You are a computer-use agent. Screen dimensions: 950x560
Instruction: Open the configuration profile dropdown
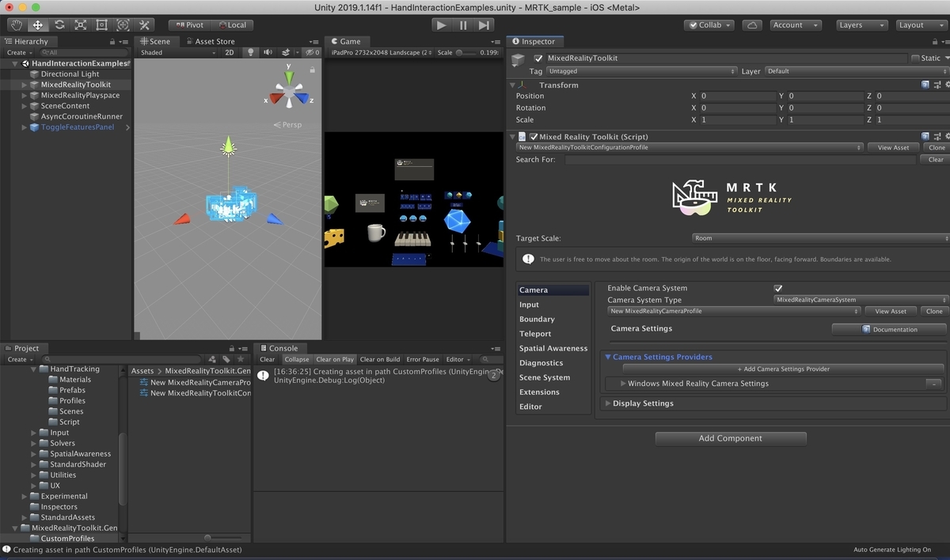[x=690, y=147]
